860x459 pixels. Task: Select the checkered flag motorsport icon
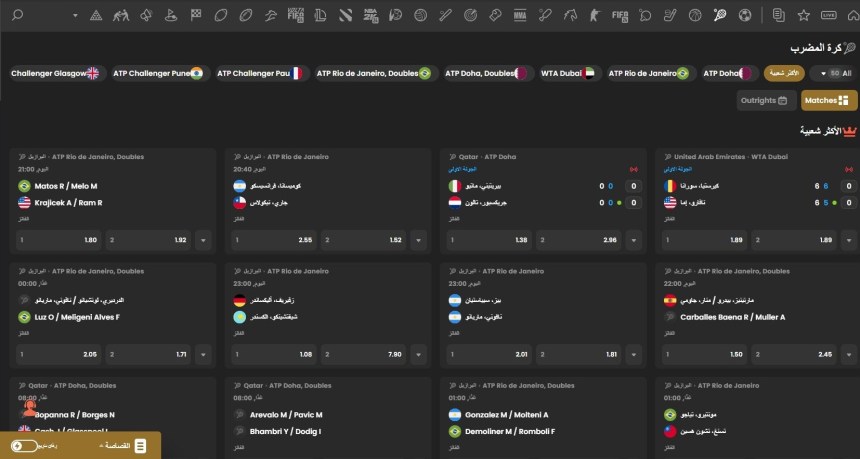(x=196, y=15)
